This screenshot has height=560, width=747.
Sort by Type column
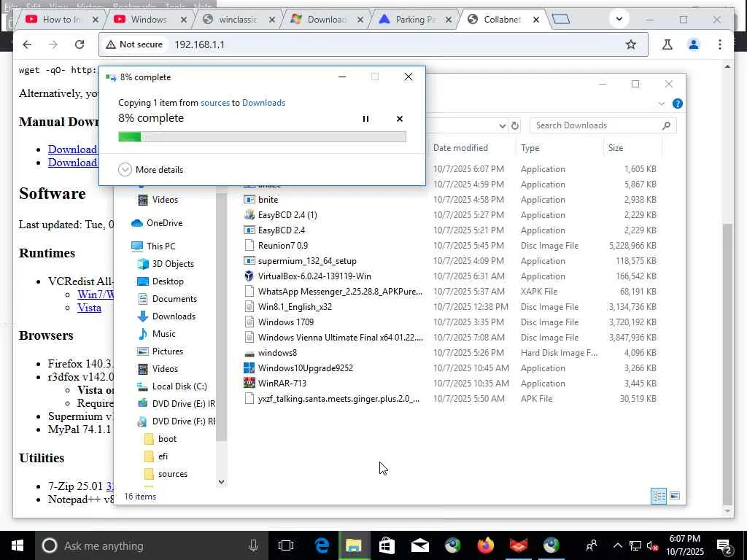click(x=530, y=148)
